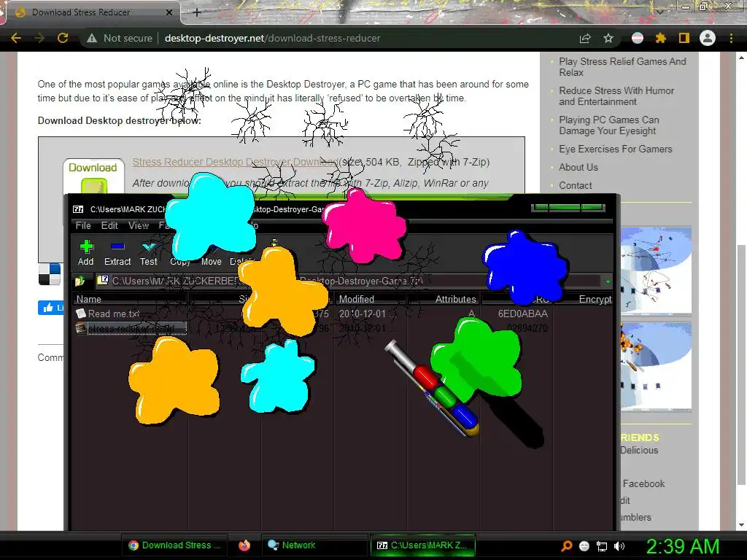
Task: Open Play Stress Relief Games And Relax link
Action: (x=622, y=67)
